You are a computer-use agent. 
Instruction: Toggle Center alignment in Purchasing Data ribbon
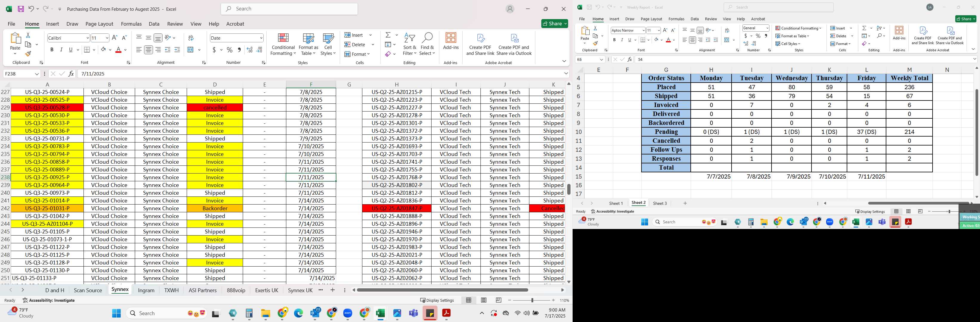click(x=148, y=50)
